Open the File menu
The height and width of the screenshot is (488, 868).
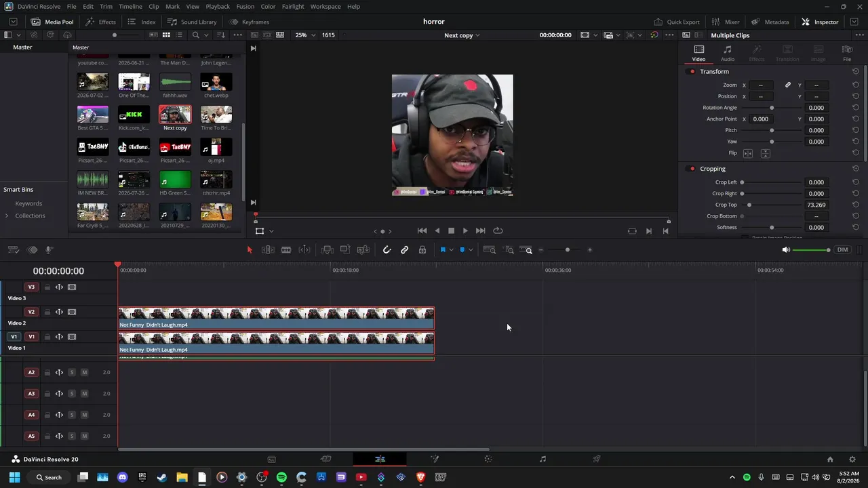71,7
